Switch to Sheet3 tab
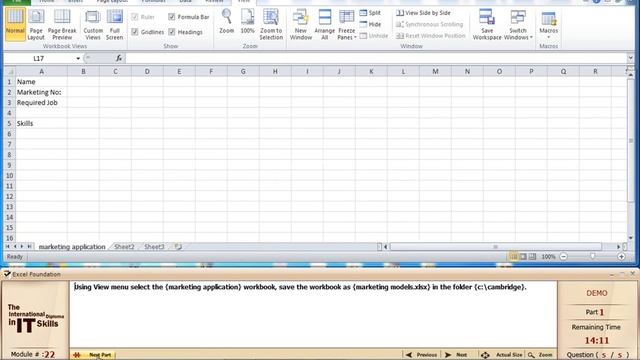Image resolution: width=640 pixels, height=360 pixels. coord(154,247)
